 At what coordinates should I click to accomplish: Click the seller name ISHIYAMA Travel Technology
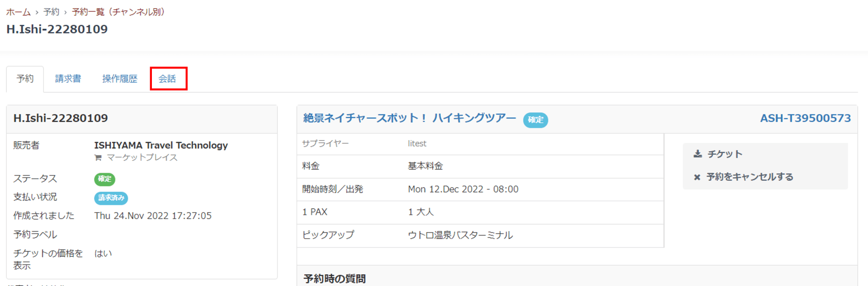[161, 145]
